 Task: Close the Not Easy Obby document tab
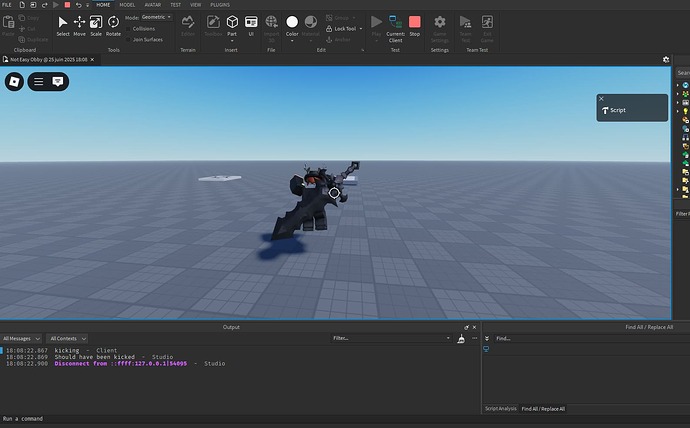pos(92,59)
